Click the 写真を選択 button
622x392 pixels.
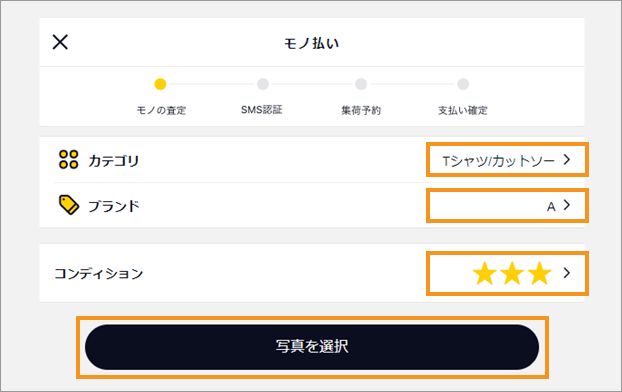click(312, 347)
